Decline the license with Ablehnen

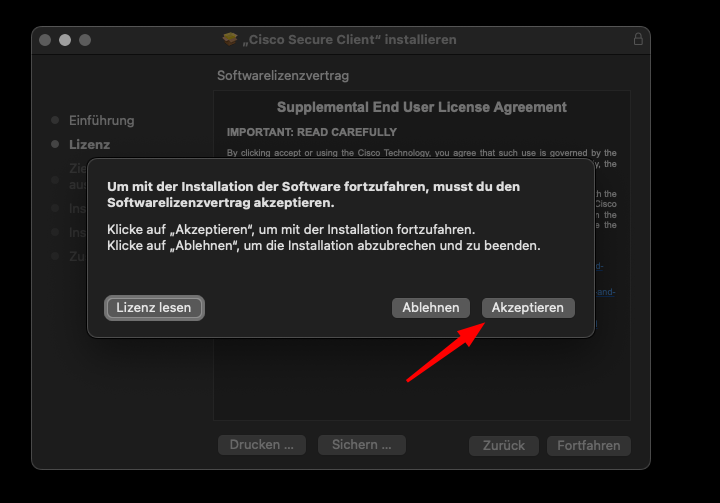click(430, 308)
